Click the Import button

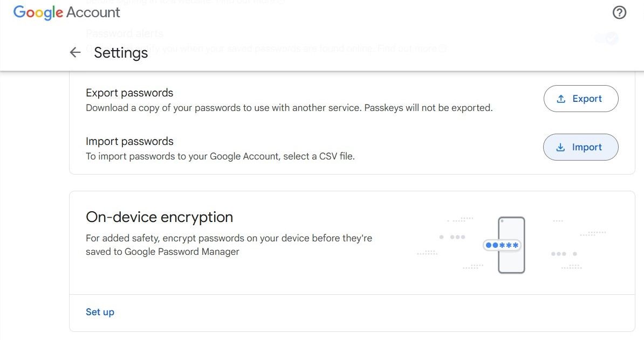[581, 147]
